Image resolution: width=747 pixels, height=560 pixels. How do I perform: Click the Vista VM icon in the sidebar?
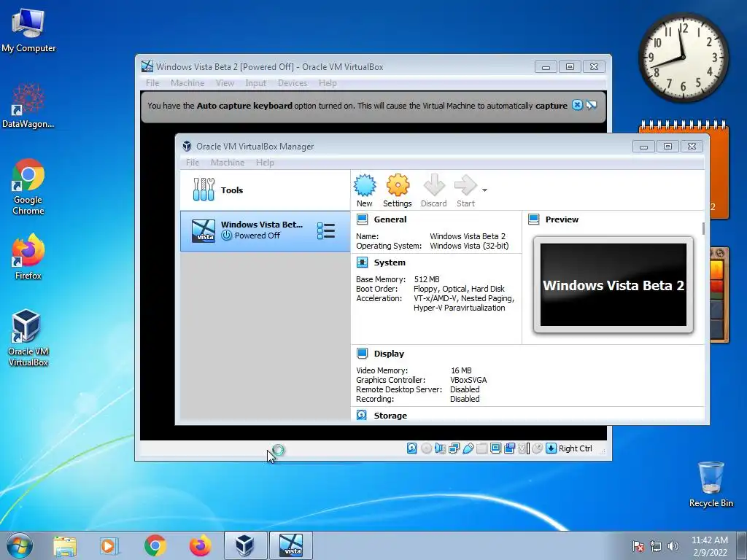203,231
